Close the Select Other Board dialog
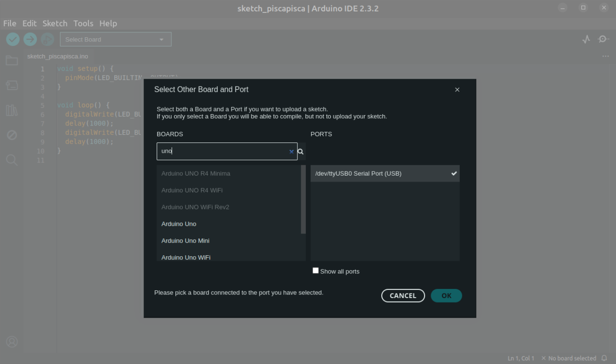This screenshot has width=616, height=364. (x=457, y=90)
